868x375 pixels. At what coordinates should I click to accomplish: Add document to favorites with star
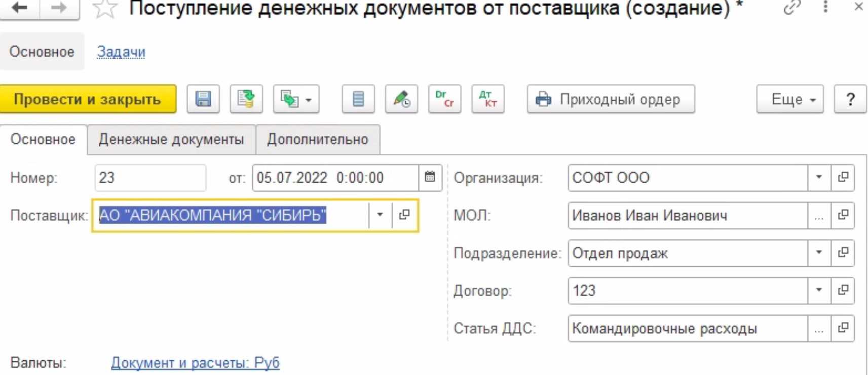click(x=105, y=9)
